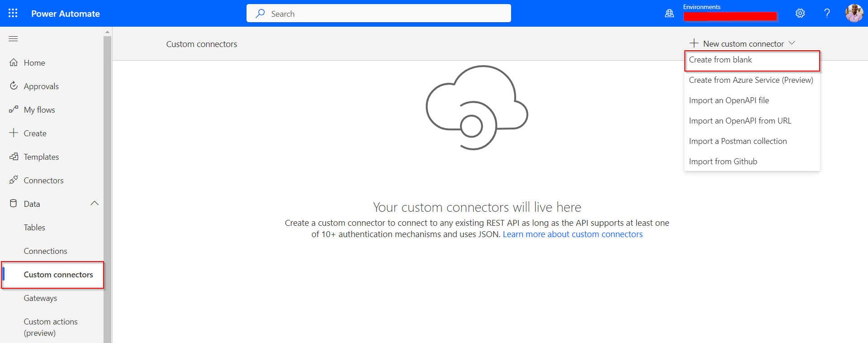The image size is (868, 343).
Task: Click the Home icon in sidebar
Action: tap(14, 62)
